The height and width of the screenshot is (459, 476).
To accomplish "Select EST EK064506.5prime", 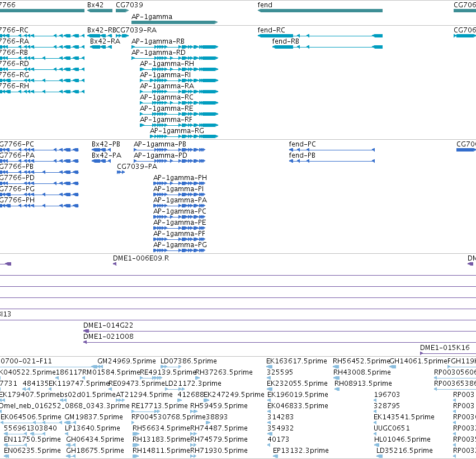I will [31, 417].
